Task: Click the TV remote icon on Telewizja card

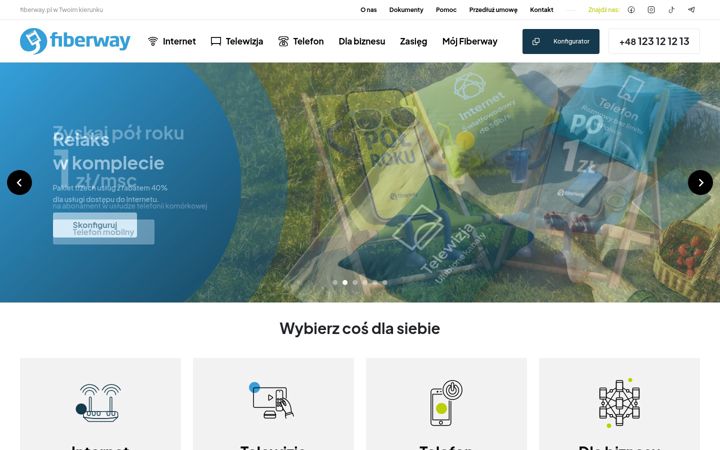Action: coord(272,400)
